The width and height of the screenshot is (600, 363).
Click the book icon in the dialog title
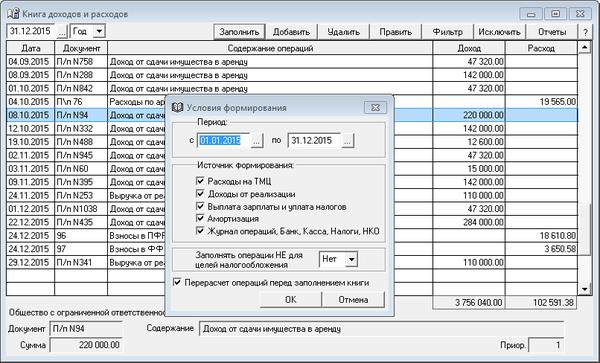click(178, 107)
